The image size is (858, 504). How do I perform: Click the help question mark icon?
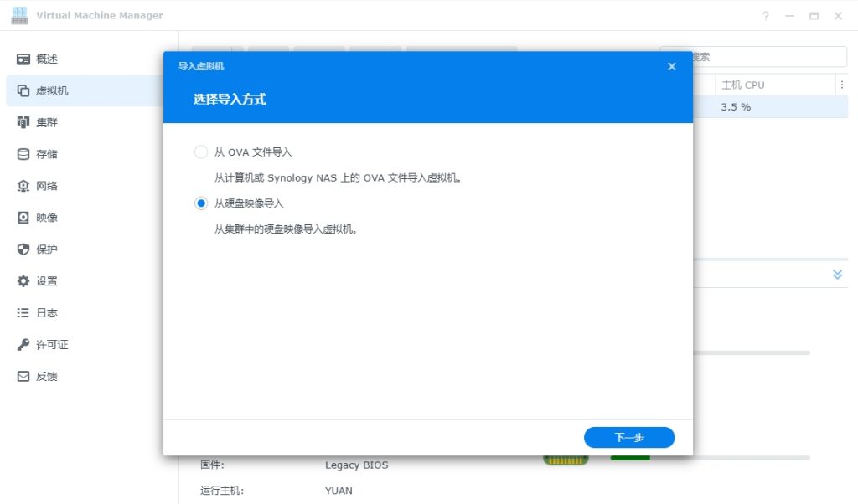[765, 16]
